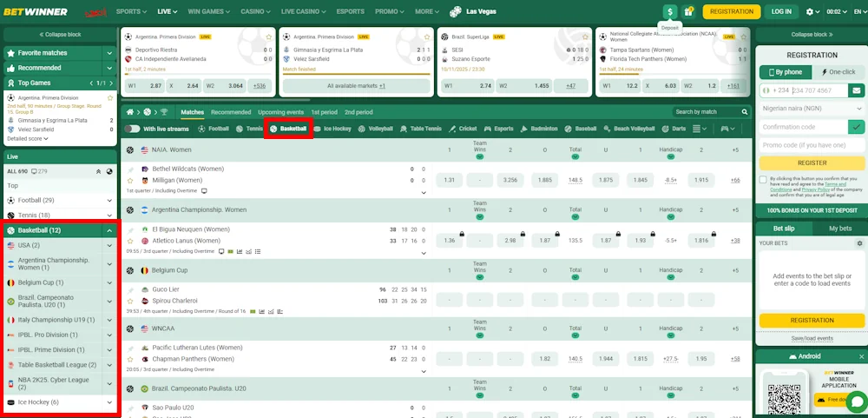Switch to the Upcoming events tab
The image size is (868, 418).
click(280, 112)
